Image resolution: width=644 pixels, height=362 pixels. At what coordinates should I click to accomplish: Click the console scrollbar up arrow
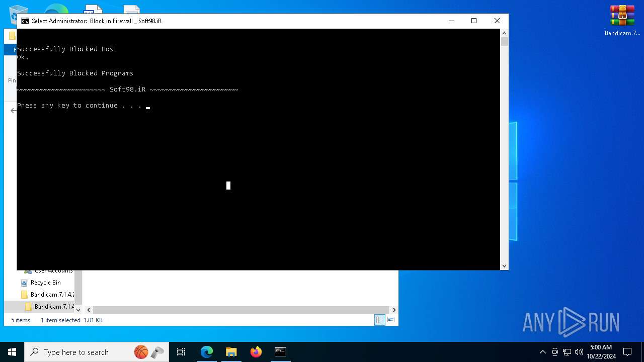pyautogui.click(x=504, y=33)
